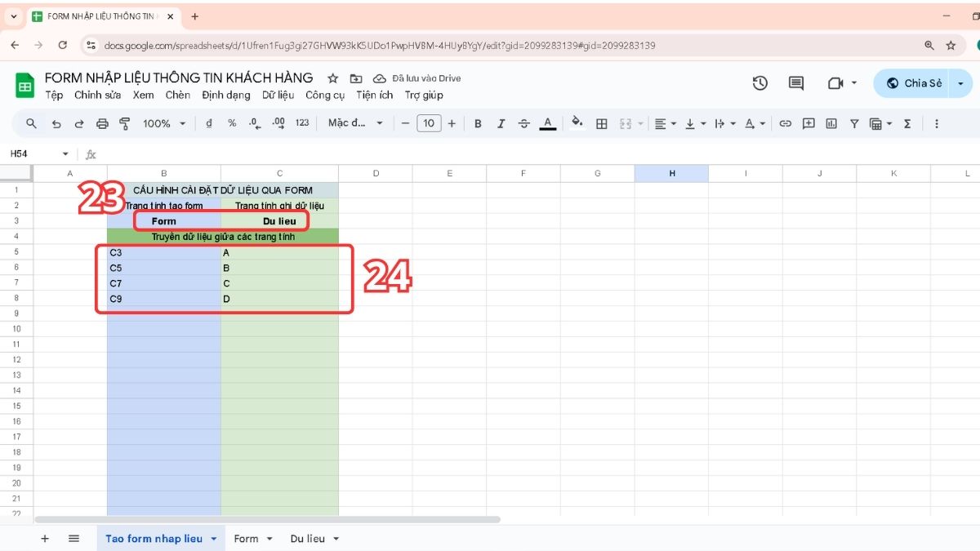Open 'Tao form nhap lieu' tab dropdown arrow
Image resolution: width=980 pixels, height=551 pixels.
[x=214, y=539]
